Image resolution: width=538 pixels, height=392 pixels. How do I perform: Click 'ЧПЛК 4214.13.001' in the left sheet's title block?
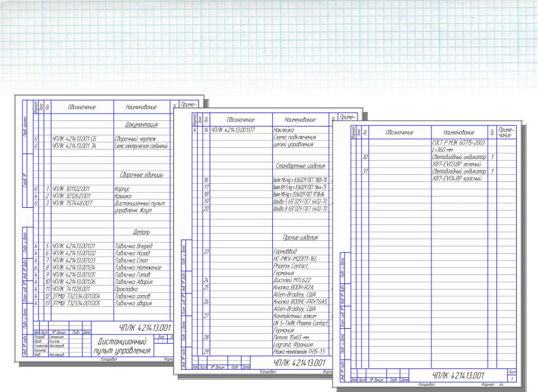click(x=145, y=328)
